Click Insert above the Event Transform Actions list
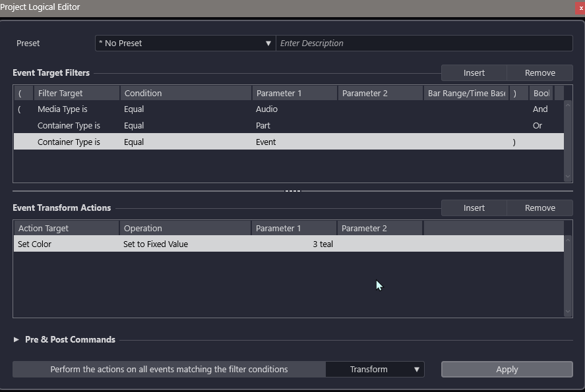Viewport: 585px width, 392px height. [x=474, y=208]
